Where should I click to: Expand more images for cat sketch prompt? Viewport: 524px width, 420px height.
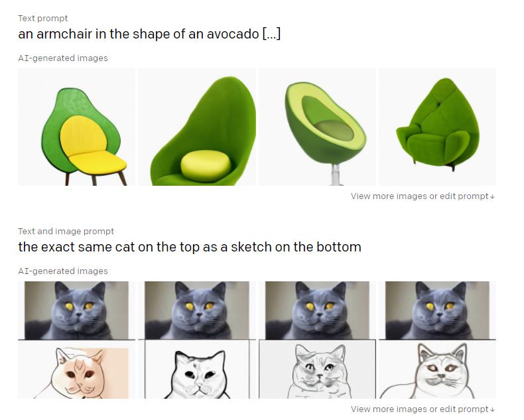(x=423, y=409)
